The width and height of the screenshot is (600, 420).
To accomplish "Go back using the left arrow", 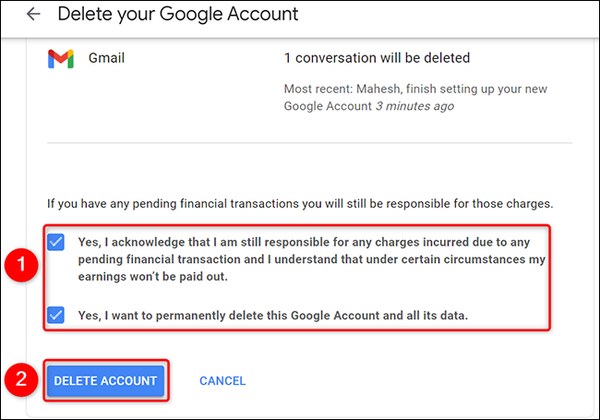I will [35, 15].
